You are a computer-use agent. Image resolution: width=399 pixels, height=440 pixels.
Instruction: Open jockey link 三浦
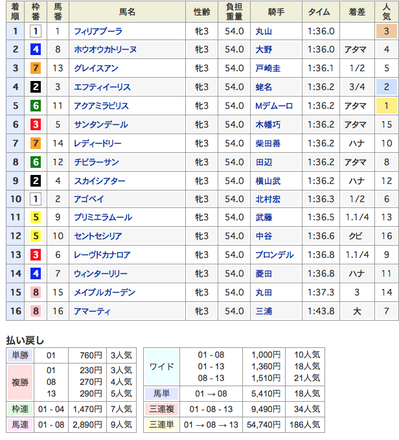264,311
